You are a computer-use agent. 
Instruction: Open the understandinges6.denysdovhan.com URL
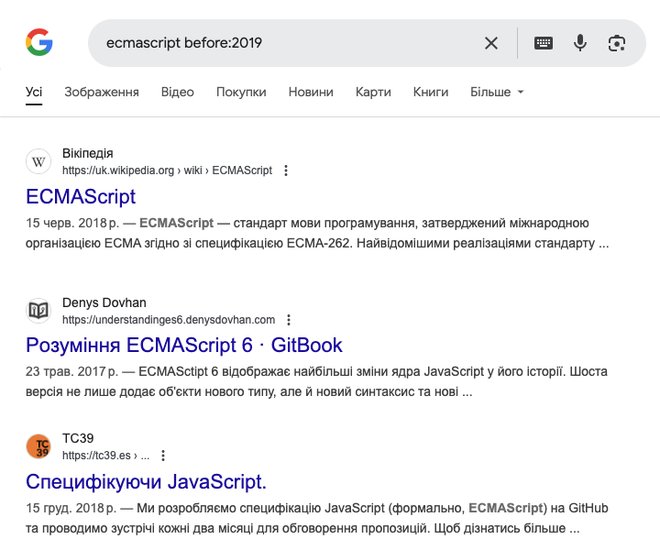coord(168,320)
